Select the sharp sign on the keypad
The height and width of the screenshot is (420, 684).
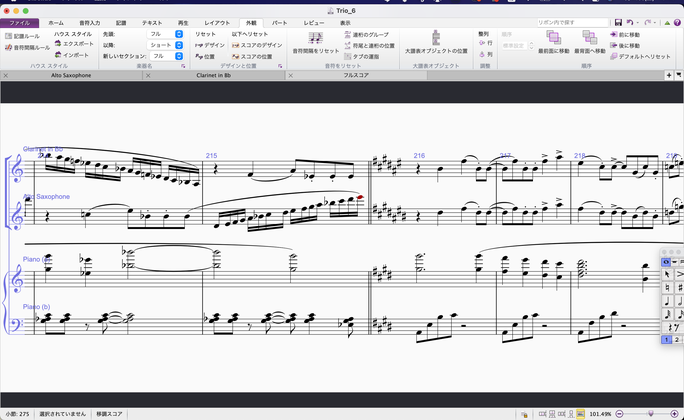(679, 287)
